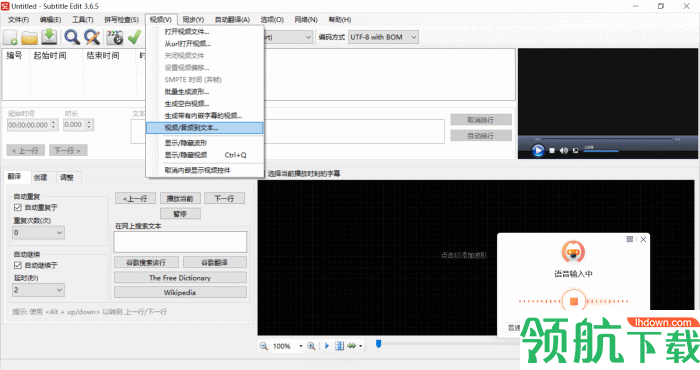Select 生成空白视频... menu entry
This screenshot has width=700, height=370.
coord(204,104)
